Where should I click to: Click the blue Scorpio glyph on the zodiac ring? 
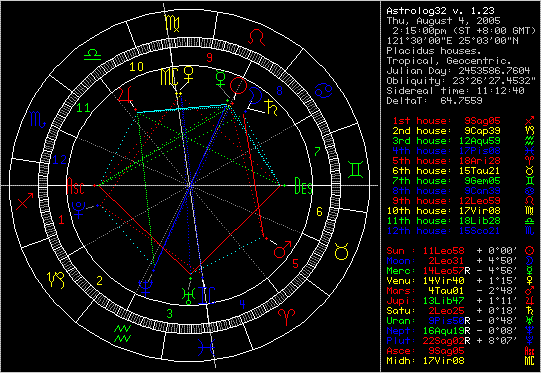(x=38, y=119)
